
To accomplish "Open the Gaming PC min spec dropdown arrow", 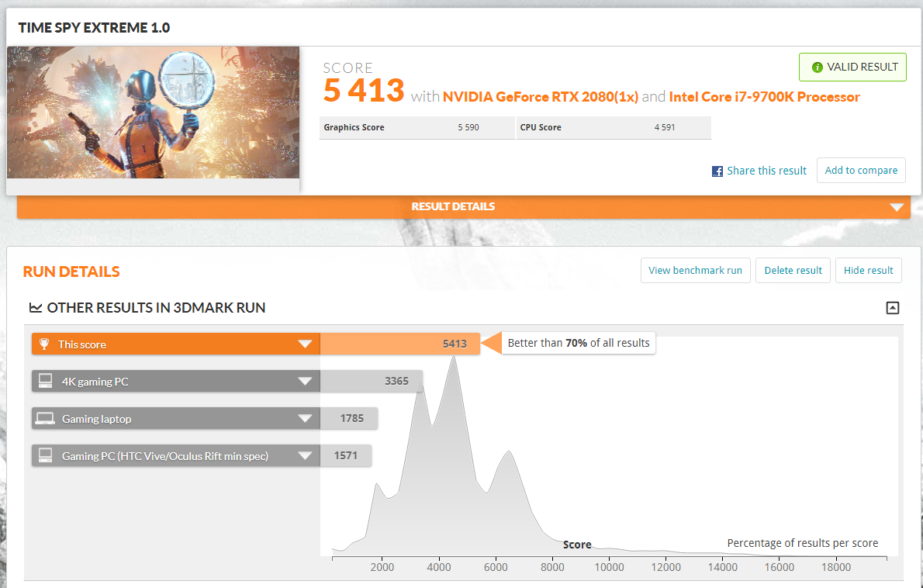I will 305,455.
